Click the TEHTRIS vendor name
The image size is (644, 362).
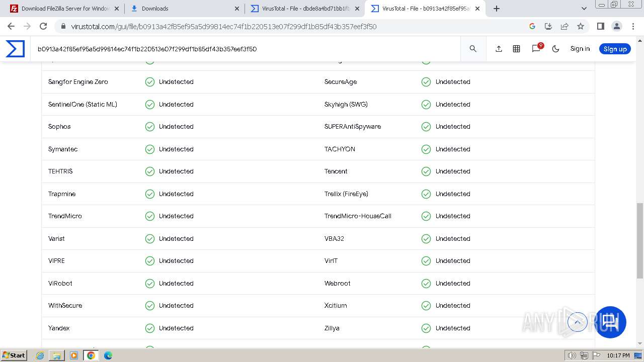tap(60, 171)
